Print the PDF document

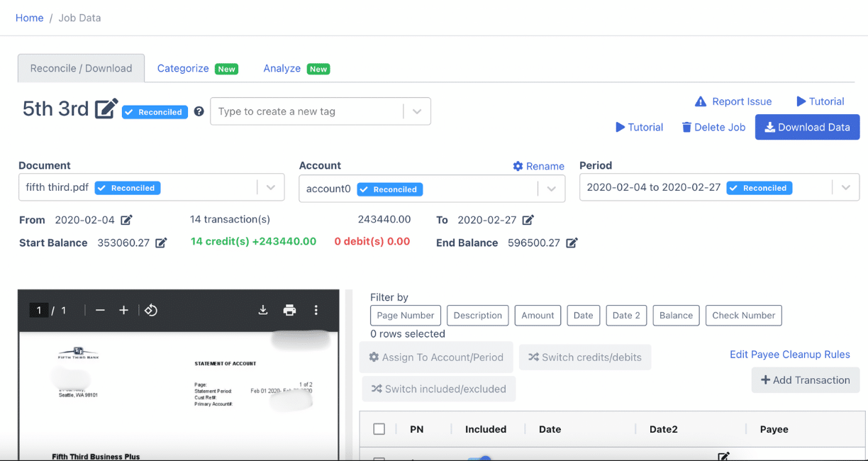click(289, 310)
